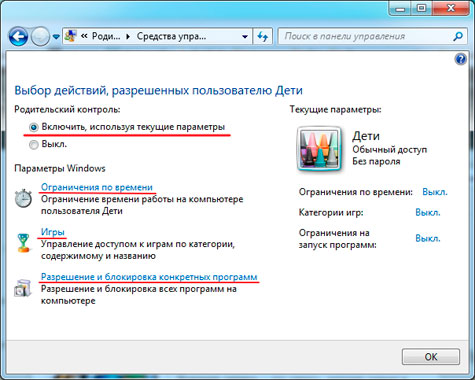The height and width of the screenshot is (380, 475).
Task: Click the trophy games icon
Action: (x=23, y=243)
